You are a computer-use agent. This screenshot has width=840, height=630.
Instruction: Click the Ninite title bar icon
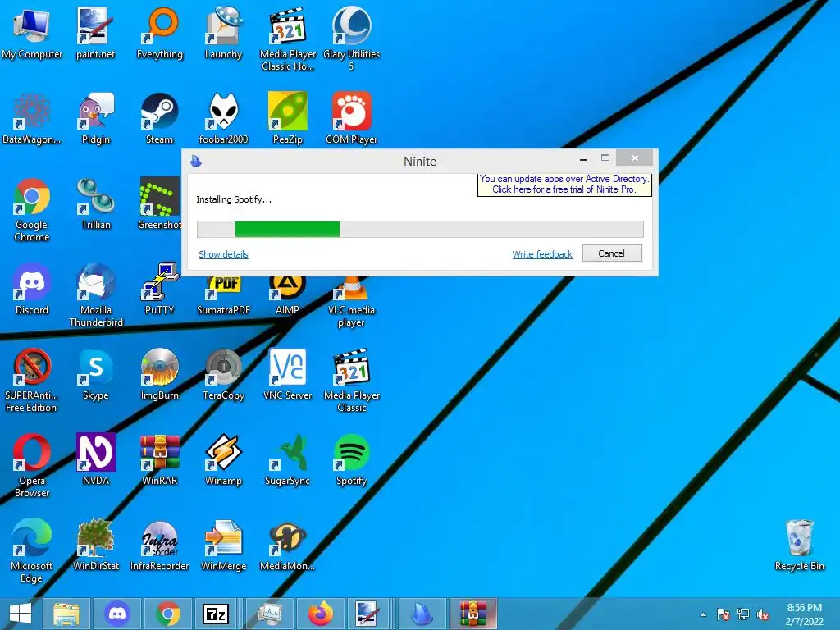196,161
